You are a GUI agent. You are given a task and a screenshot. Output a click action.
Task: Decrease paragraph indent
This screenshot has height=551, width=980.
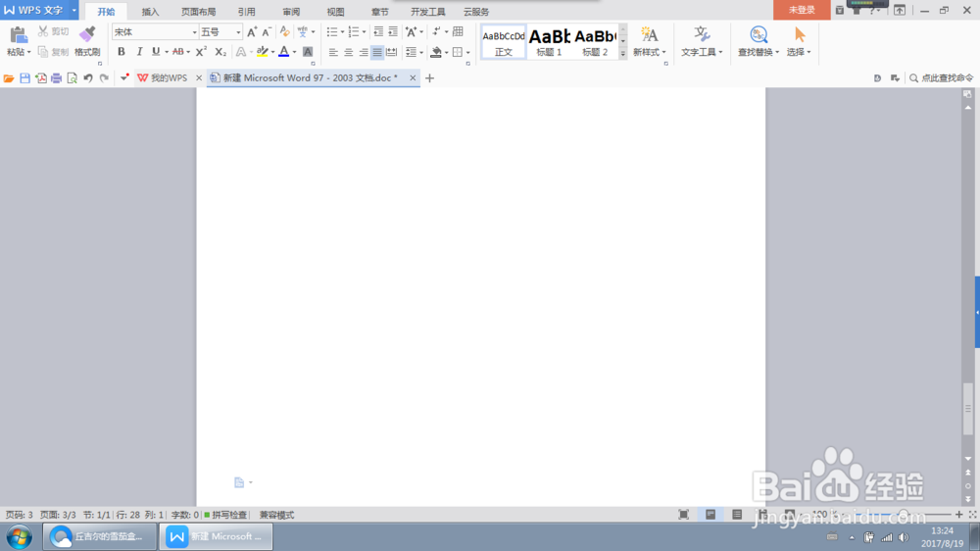click(x=378, y=32)
